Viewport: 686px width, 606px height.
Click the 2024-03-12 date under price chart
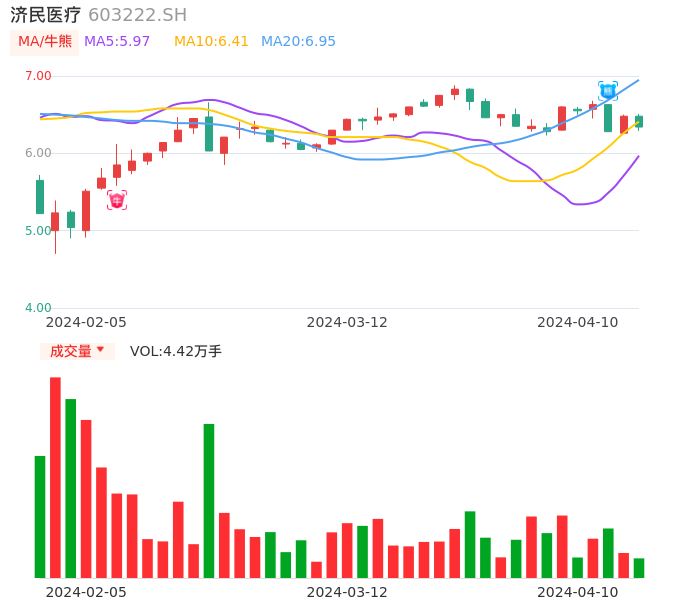(347, 322)
